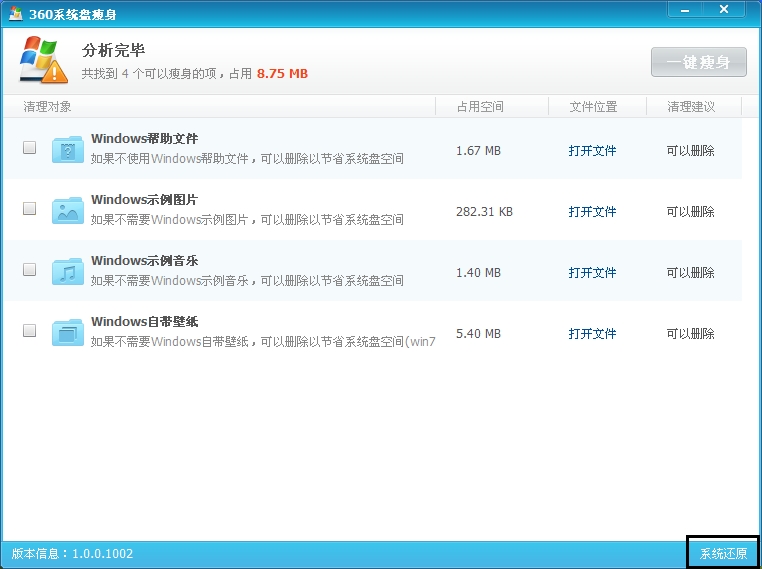Open file location for Windows示例图片
Image resolution: width=762 pixels, height=569 pixels.
pos(592,212)
